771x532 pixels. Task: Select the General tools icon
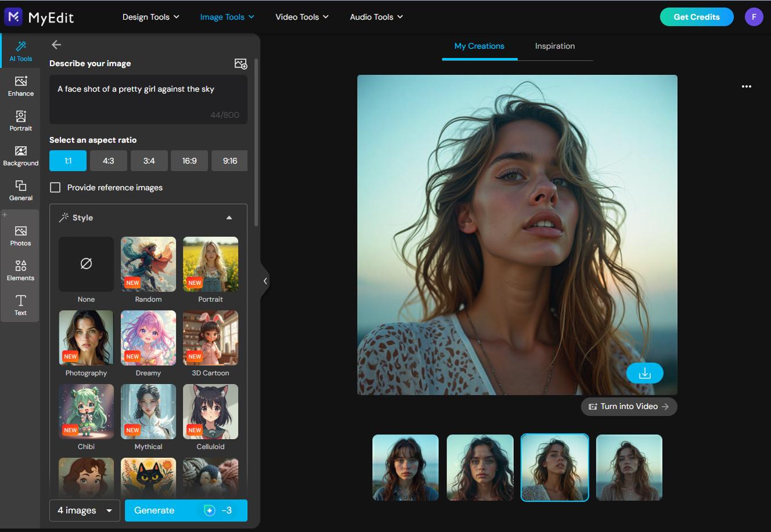[20, 190]
